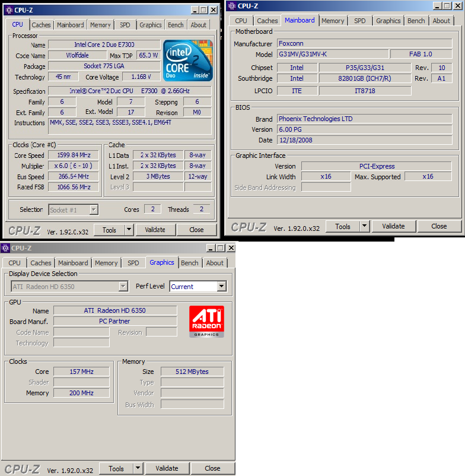Image resolution: width=465 pixels, height=476 pixels.
Task: Select CPU tab in Mainboard window
Action: coord(241,21)
